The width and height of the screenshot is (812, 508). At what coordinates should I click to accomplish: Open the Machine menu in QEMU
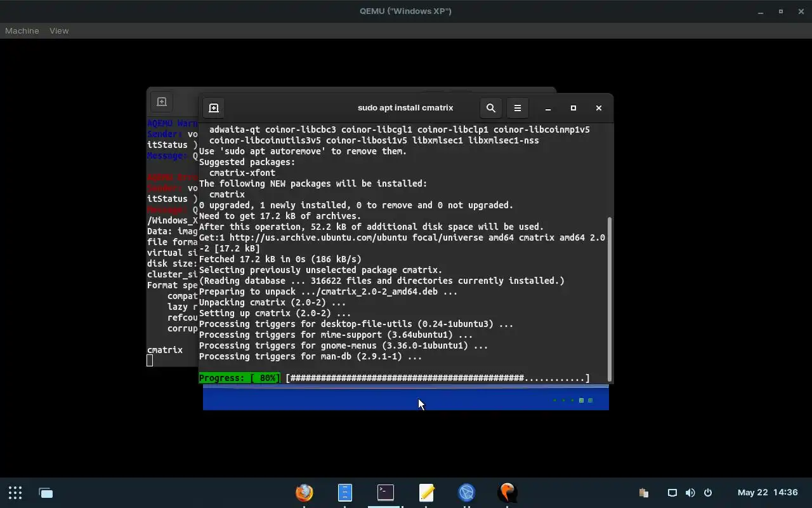coord(22,30)
